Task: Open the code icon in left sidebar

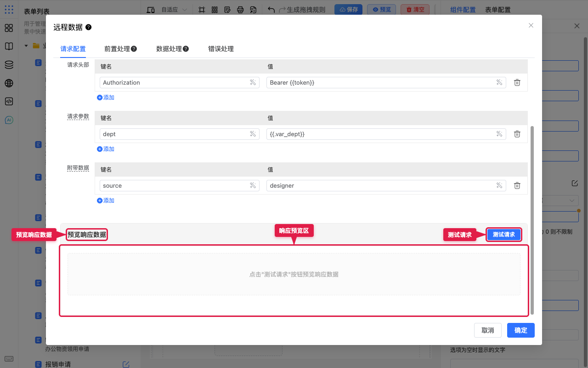Action: 9,102
